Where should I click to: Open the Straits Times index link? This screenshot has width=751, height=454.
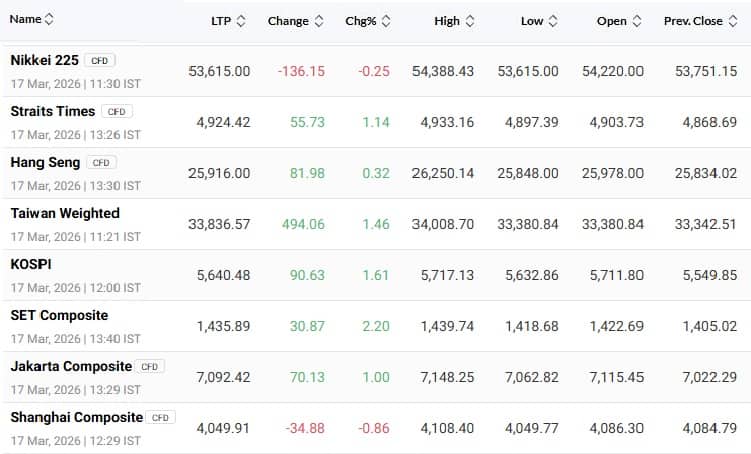[x=53, y=111]
